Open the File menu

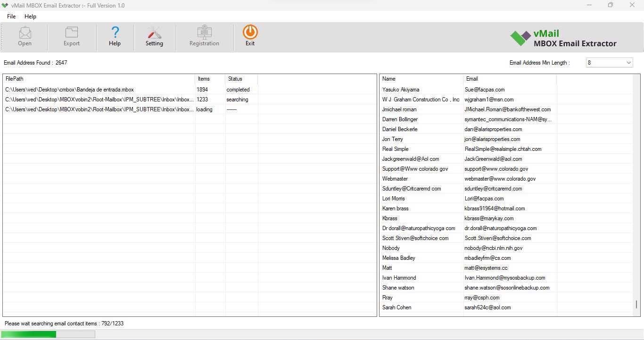click(11, 17)
